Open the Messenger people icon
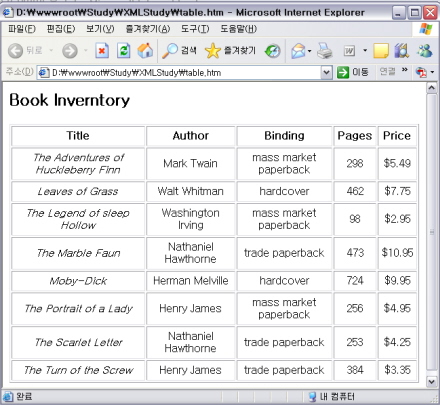This screenshot has width=440, height=405. click(425, 51)
